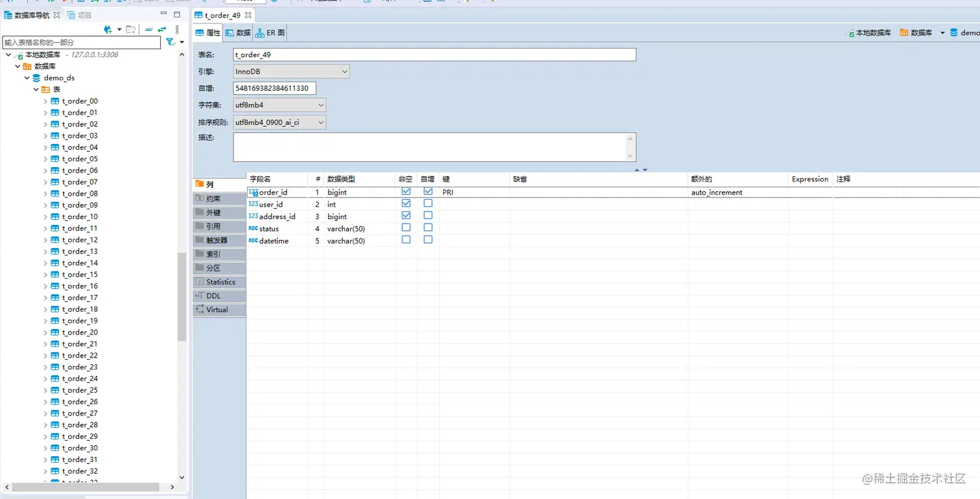Uncheck 自增 for order_id
The image size is (980, 499).
point(428,192)
